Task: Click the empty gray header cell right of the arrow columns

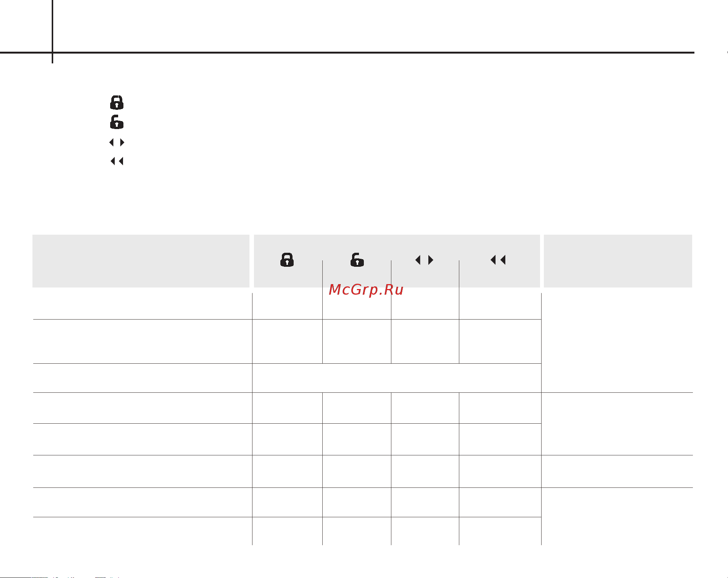Action: [x=618, y=261]
